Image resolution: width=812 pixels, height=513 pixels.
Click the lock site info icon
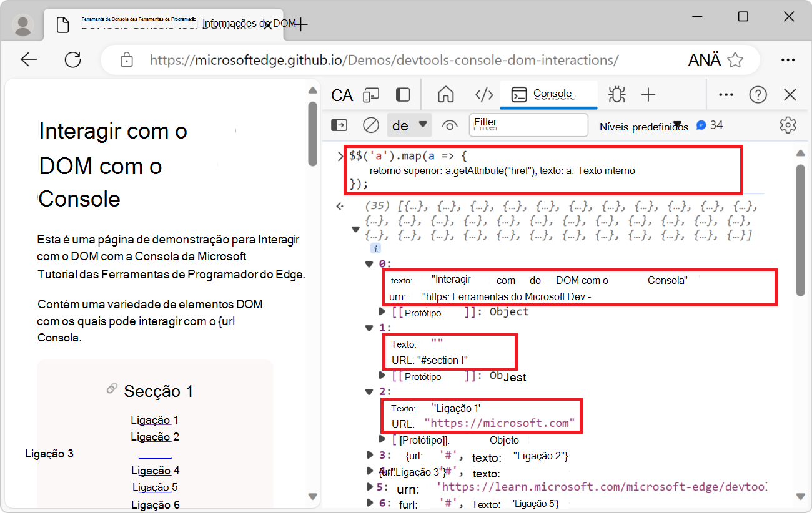tap(127, 60)
